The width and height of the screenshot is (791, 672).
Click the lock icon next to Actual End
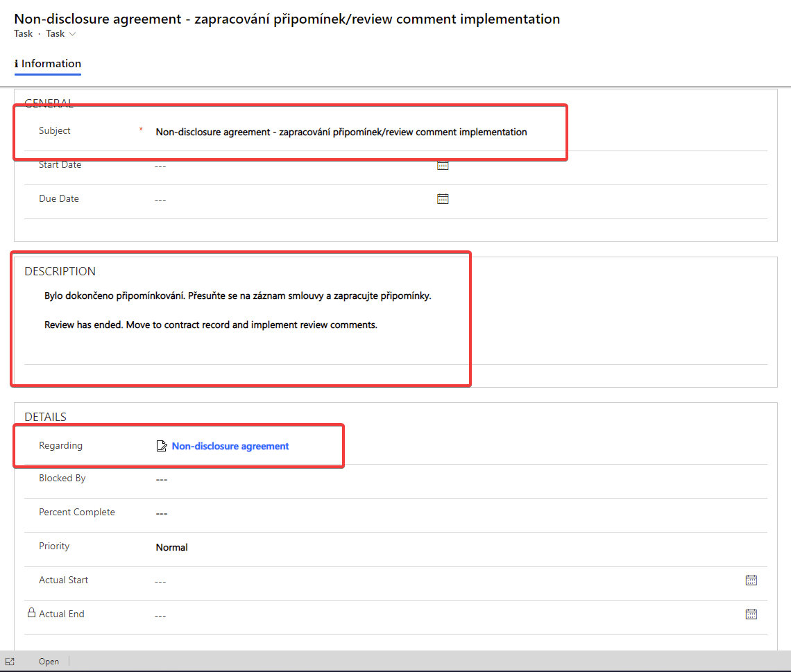31,612
